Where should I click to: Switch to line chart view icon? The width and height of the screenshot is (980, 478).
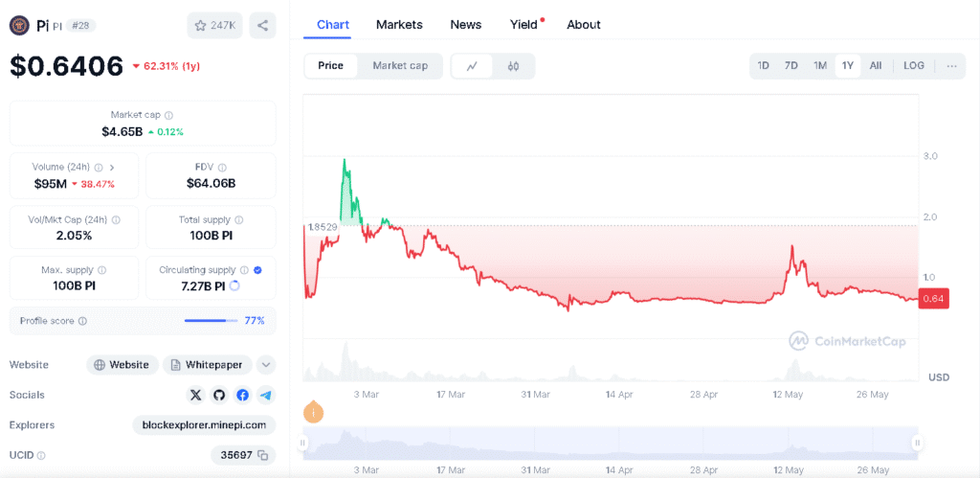(472, 66)
